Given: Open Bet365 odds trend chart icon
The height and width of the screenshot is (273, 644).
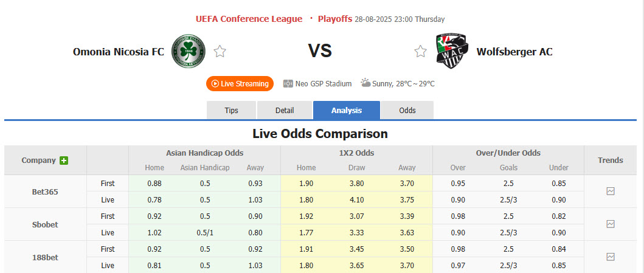Looking at the screenshot, I should point(611,191).
